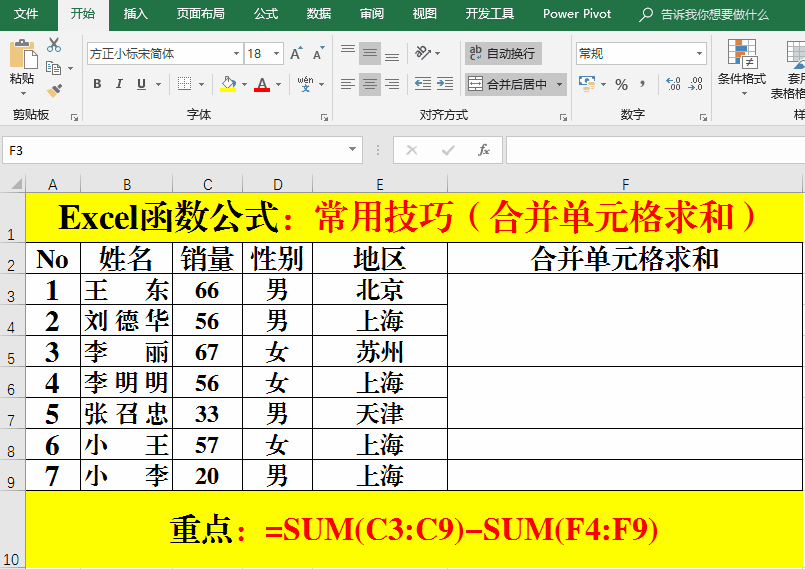Click the Increase Decimal icon
Screen dimensions: 805x569
(672, 85)
